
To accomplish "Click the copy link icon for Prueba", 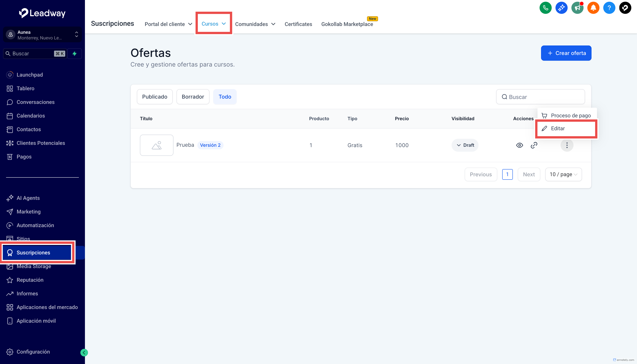I will coord(534,145).
